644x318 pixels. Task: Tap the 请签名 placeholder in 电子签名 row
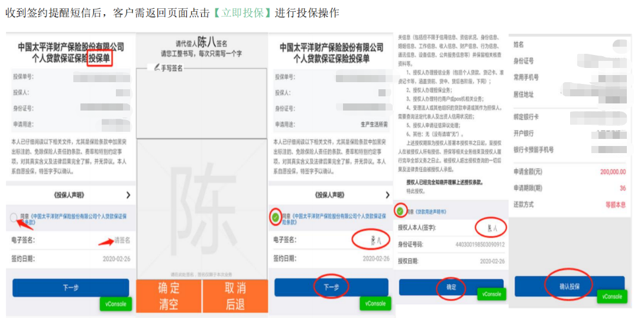(122, 240)
